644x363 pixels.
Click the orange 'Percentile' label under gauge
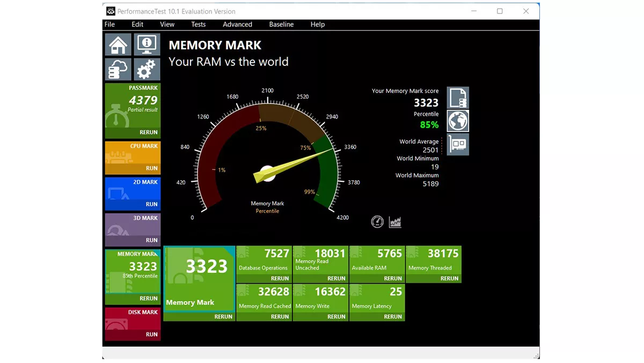[x=267, y=211]
